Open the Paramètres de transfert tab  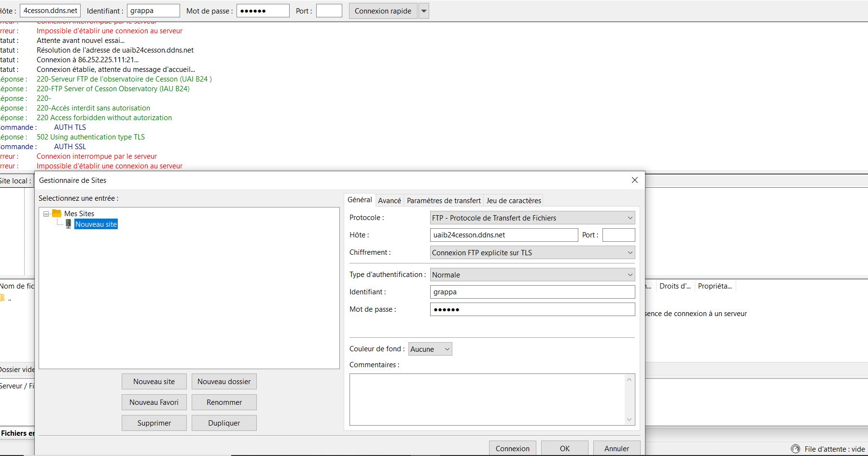[443, 201]
